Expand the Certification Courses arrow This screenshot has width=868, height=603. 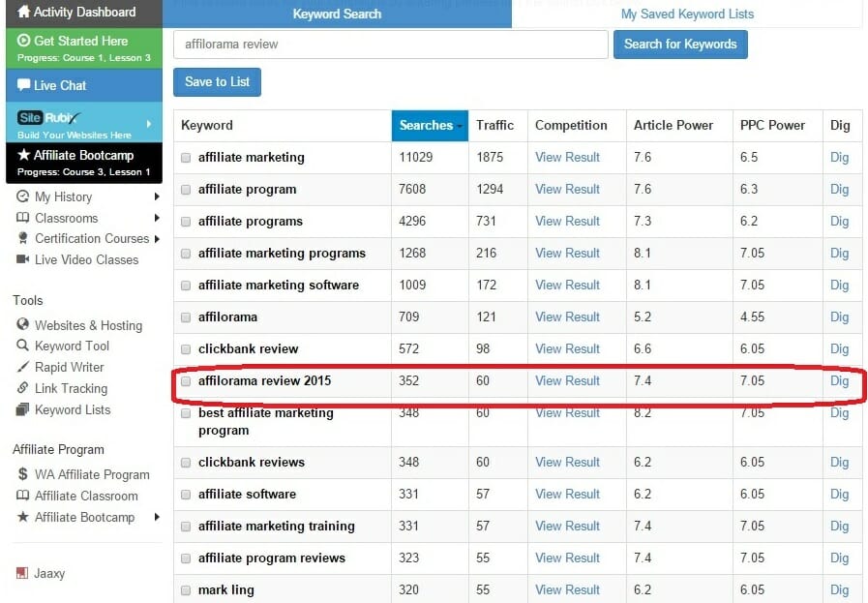(x=157, y=239)
